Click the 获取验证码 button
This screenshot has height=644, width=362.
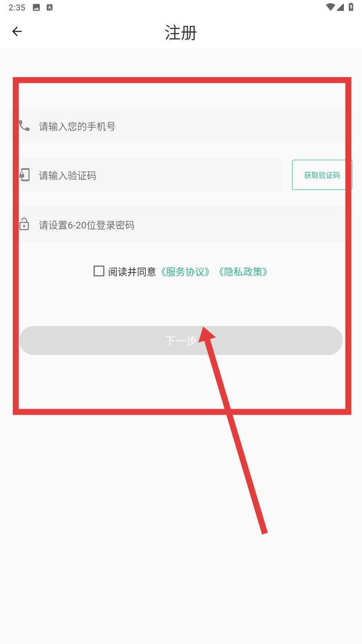pos(322,175)
